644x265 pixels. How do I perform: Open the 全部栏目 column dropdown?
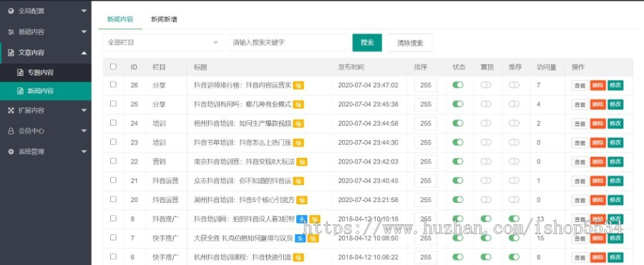[x=163, y=43]
